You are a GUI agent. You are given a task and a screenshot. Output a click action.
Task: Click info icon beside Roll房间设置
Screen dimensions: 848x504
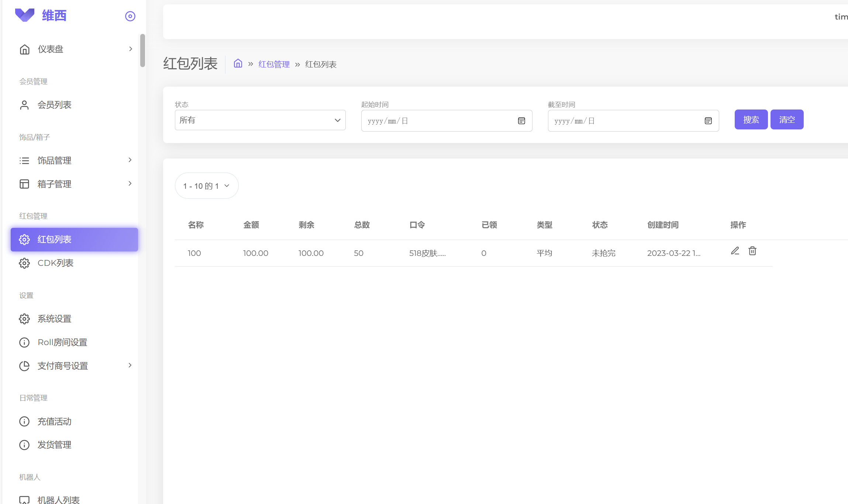pyautogui.click(x=24, y=343)
